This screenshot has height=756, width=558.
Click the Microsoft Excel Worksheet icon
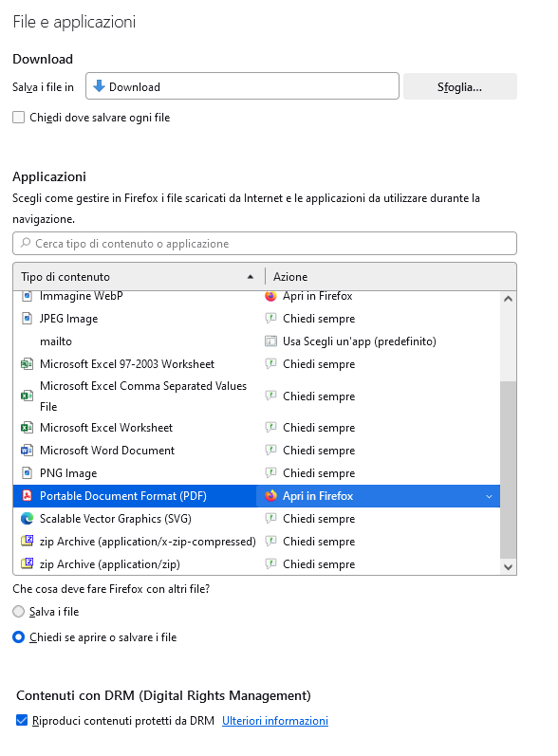click(27, 428)
